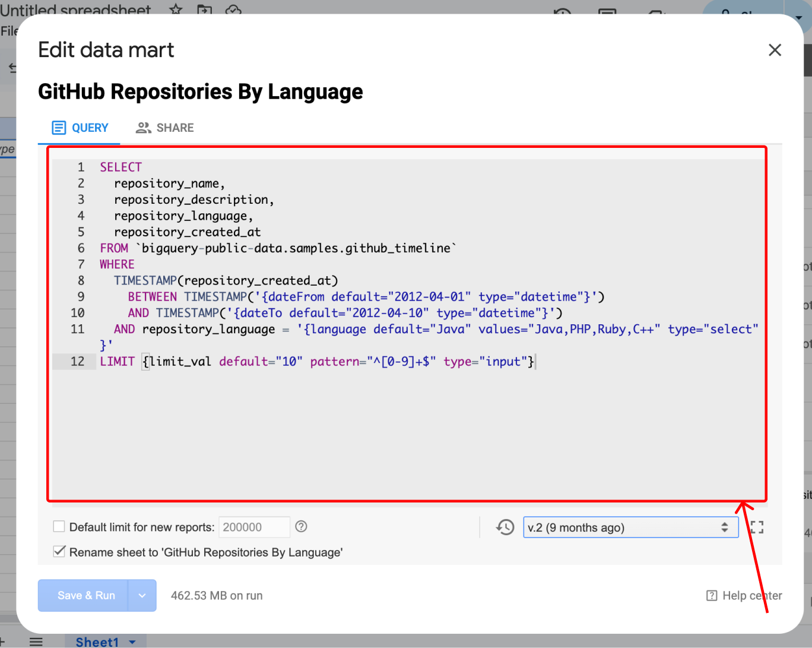Screen dimensions: 812x648
Task: Click the Save & Run button
Action: coord(83,596)
